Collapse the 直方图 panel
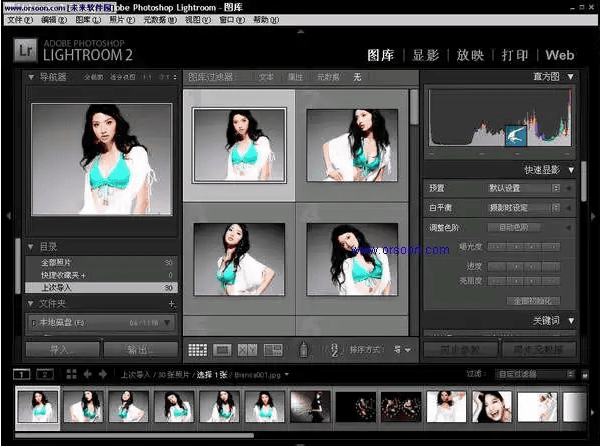600x446 pixels. coord(571,77)
